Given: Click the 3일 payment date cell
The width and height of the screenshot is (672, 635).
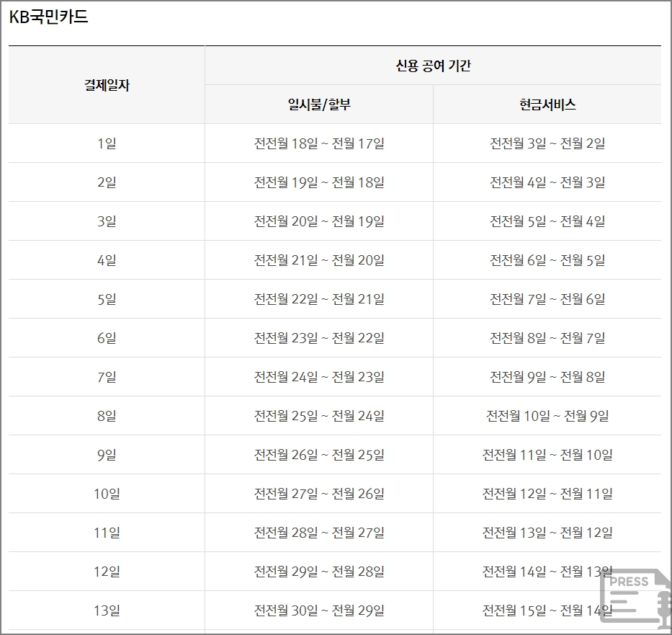Looking at the screenshot, I should click(x=107, y=221).
